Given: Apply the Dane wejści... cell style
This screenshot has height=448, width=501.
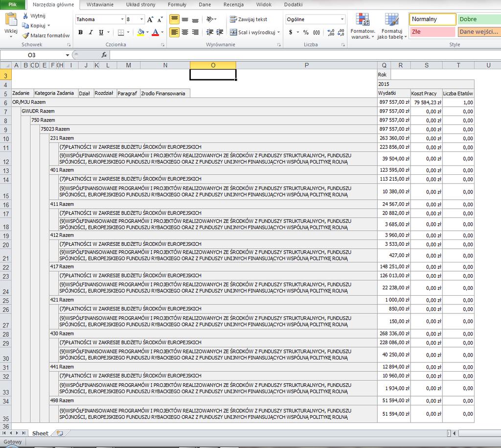Looking at the screenshot, I should point(479,32).
